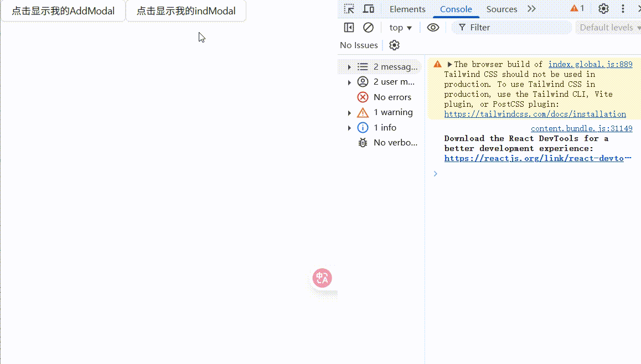Create a live expression with the eye icon
Screen dimensions: 641x364
click(x=433, y=27)
